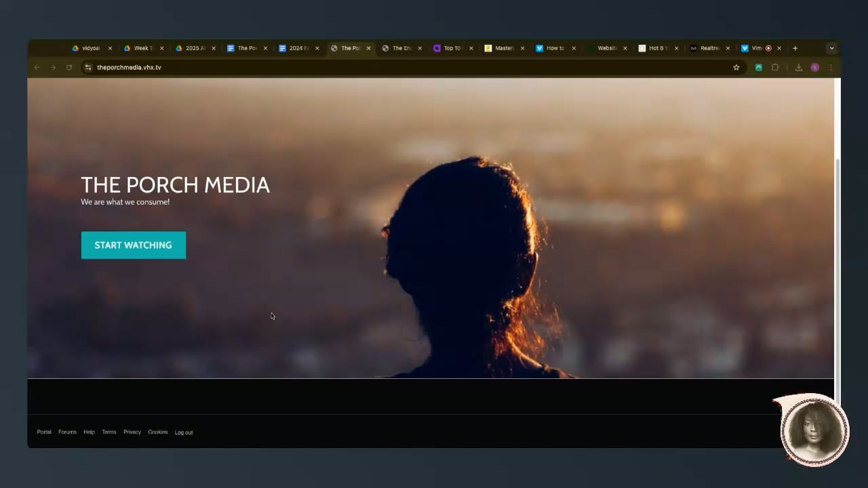Switch to the 'Week 1' tab
868x488 pixels.
point(142,48)
